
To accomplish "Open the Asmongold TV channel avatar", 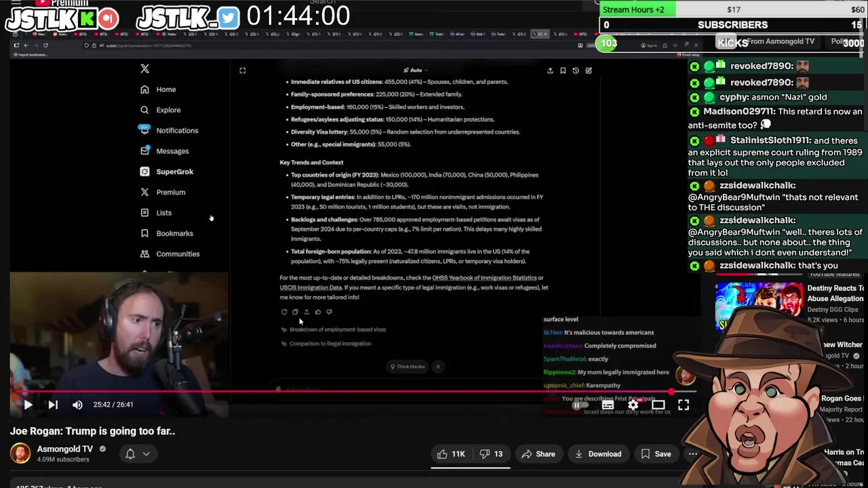I will (20, 453).
